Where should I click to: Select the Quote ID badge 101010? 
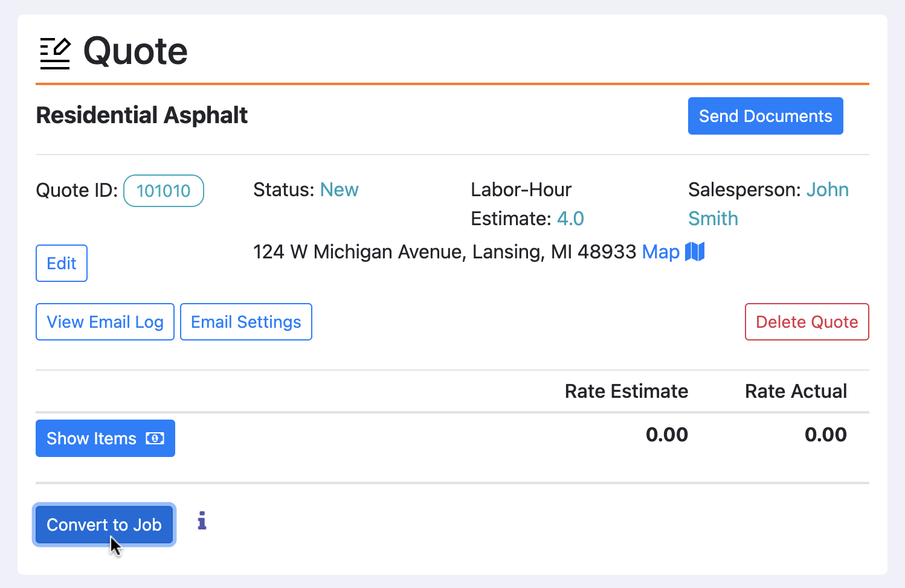(x=164, y=191)
